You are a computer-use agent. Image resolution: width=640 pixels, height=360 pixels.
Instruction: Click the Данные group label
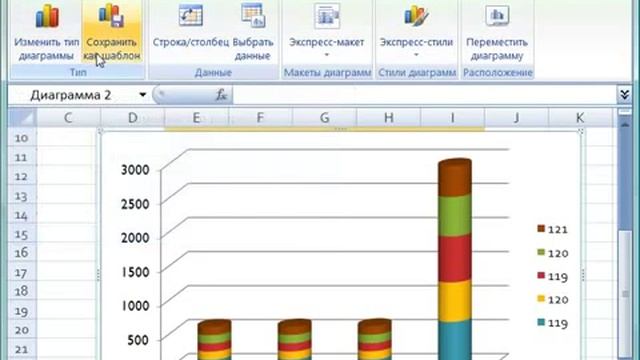(x=213, y=73)
